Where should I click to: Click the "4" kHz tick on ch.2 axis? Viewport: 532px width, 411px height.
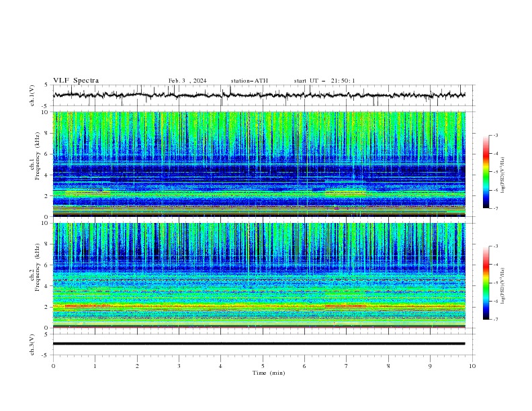point(47,286)
